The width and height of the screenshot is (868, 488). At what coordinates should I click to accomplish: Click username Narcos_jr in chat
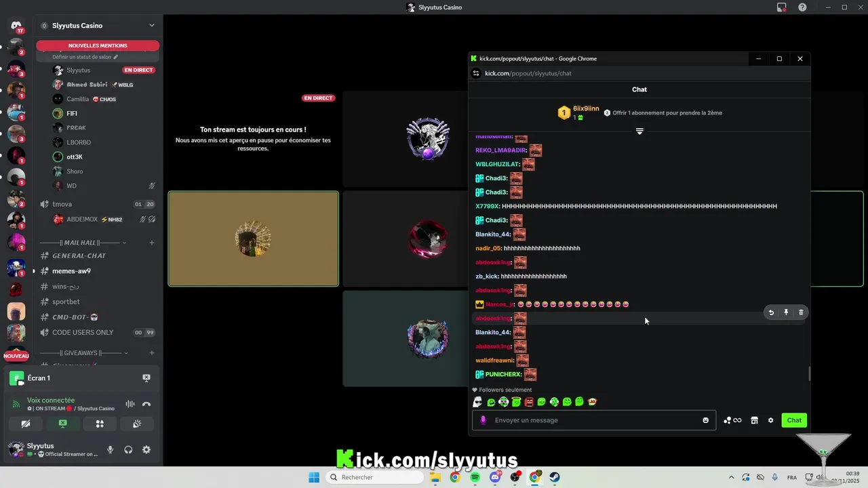(x=500, y=304)
